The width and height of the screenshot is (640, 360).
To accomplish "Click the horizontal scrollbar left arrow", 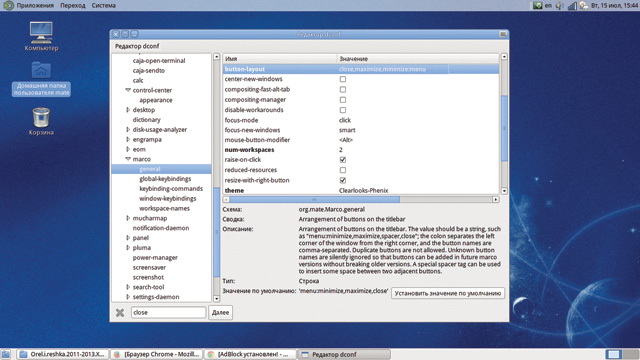I will (x=226, y=200).
